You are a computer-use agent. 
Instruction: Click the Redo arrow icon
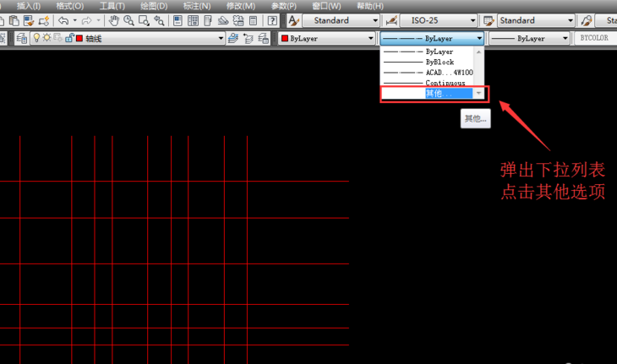tap(86, 20)
